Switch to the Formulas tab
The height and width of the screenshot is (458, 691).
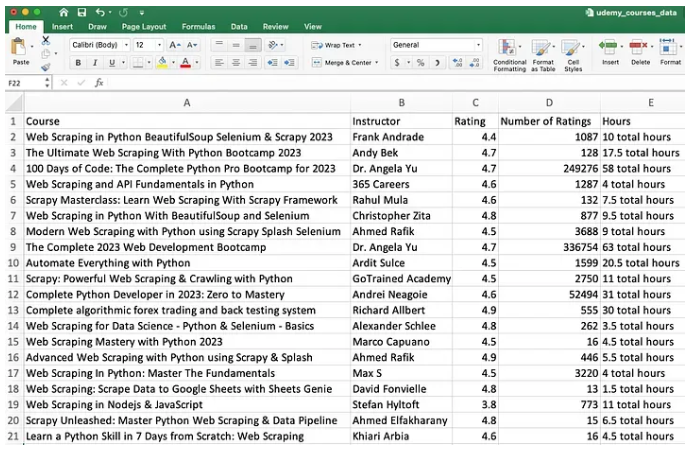click(198, 26)
